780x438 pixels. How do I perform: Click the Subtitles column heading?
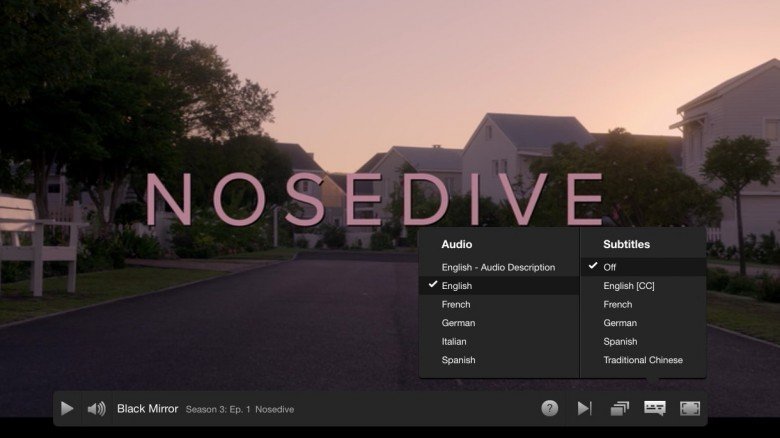(626, 244)
